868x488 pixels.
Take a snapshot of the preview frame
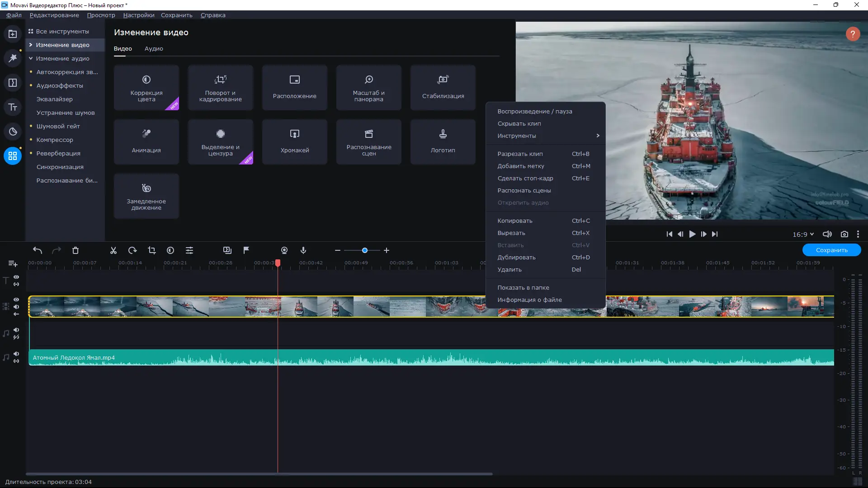pos(844,234)
